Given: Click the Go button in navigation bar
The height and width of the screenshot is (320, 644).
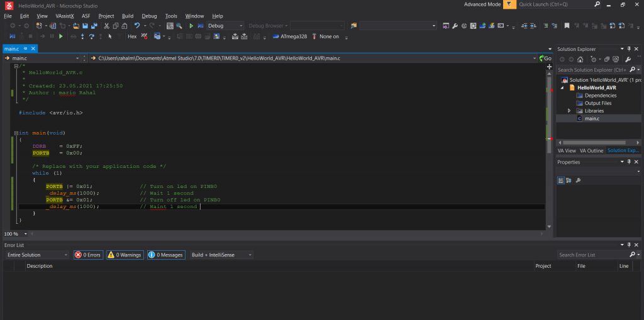Looking at the screenshot, I should tap(545, 58).
